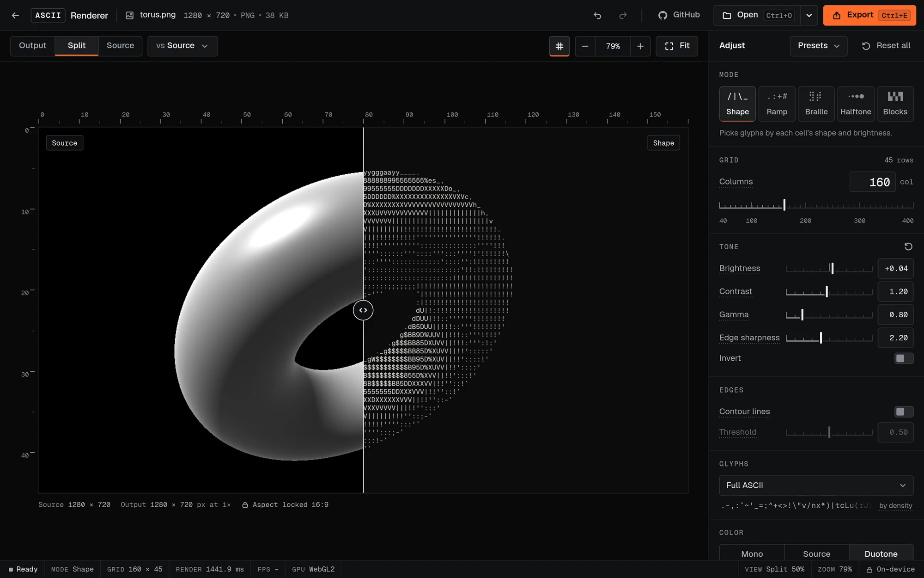Click the image file icon beside torus.png
Viewport: 924px width, 578px height.
coord(130,15)
